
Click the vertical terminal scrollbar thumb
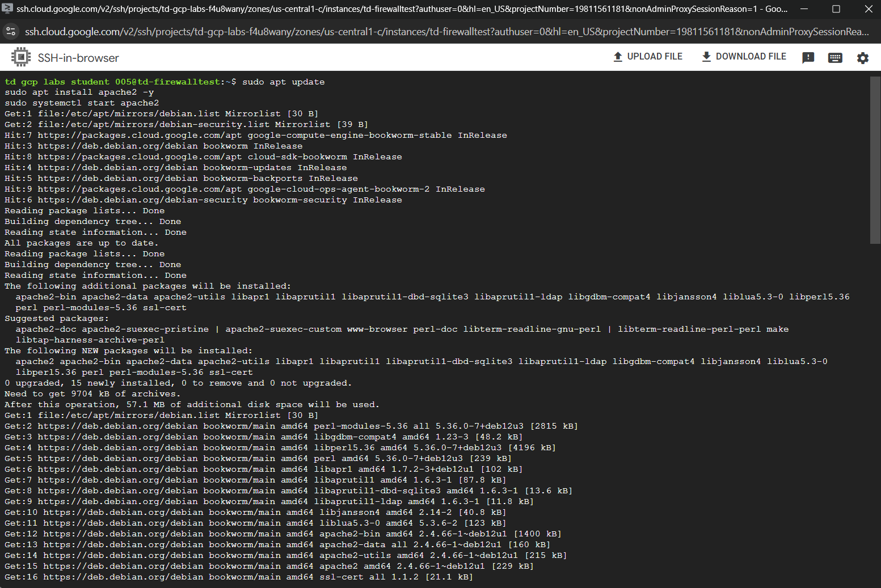875,160
